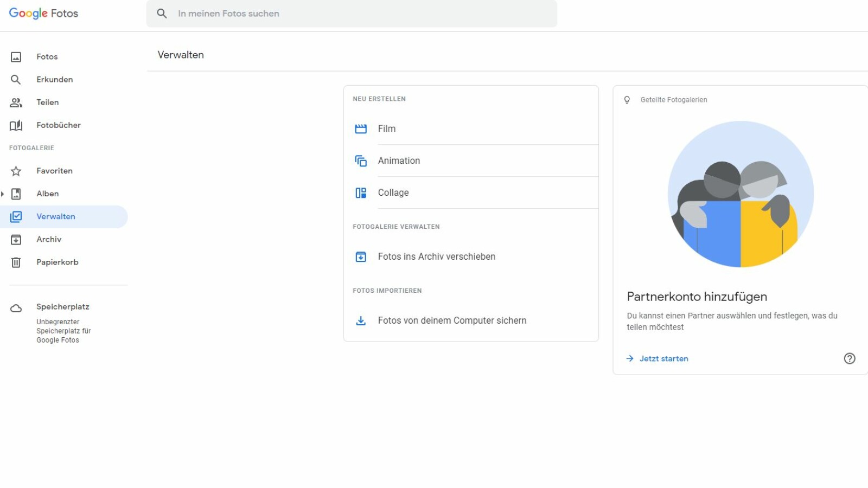Viewport: 868px width, 488px height.
Task: Open the Fotos section in sidebar
Action: [x=47, y=57]
